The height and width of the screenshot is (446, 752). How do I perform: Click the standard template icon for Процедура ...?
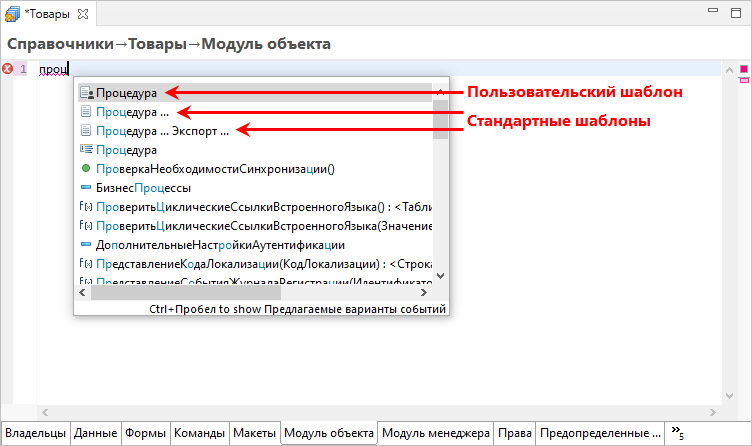coord(86,112)
